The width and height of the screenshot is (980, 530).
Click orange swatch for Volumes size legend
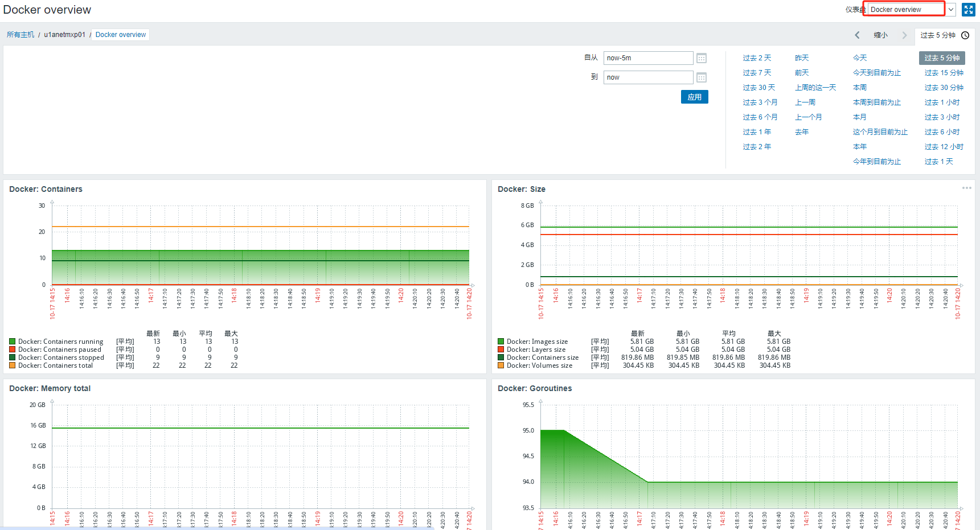(501, 365)
